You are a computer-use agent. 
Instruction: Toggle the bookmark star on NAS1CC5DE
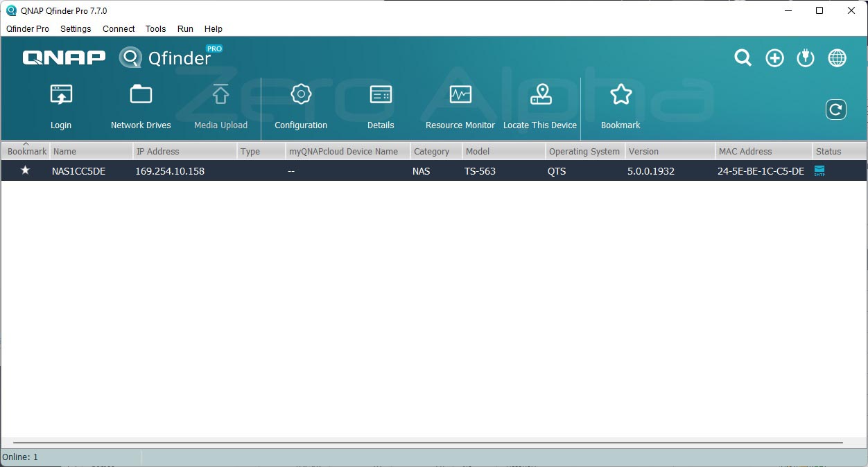(x=26, y=170)
